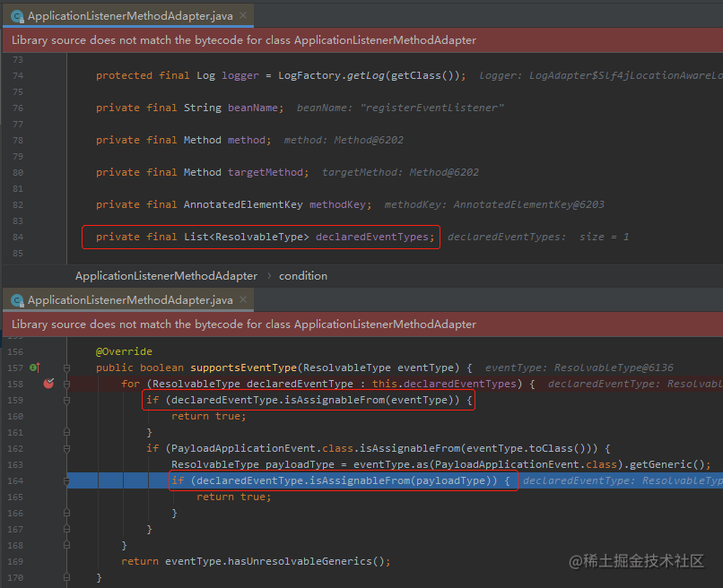Close the lower pane's ApplicationListenerMethodAdapter.java tab
This screenshot has width=723, height=588.
pos(243,300)
